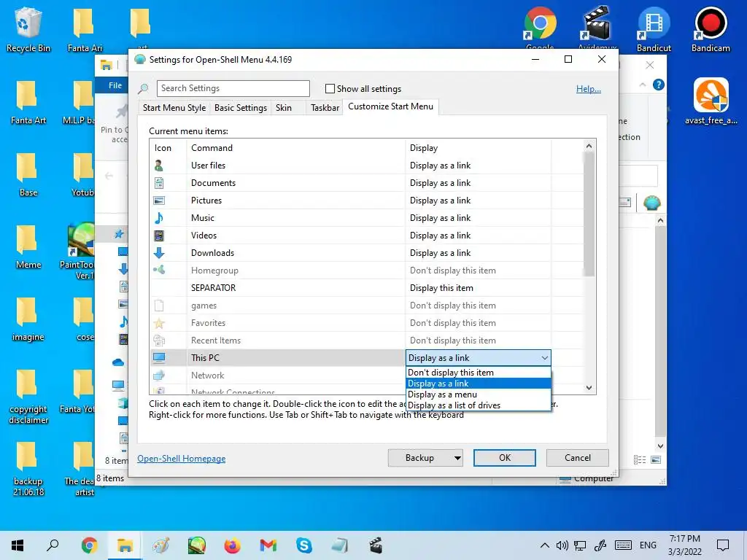Open Chrome from the taskbar
The width and height of the screenshot is (747, 560).
click(89, 545)
